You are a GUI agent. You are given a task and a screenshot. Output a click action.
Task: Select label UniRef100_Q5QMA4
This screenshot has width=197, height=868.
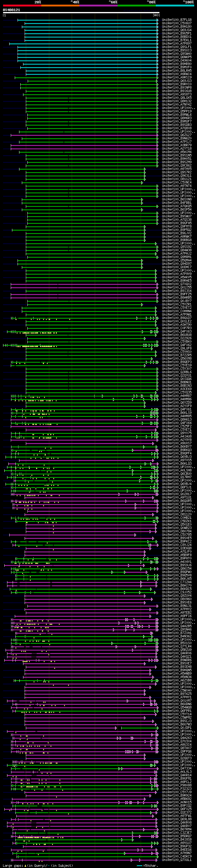[177, 260]
